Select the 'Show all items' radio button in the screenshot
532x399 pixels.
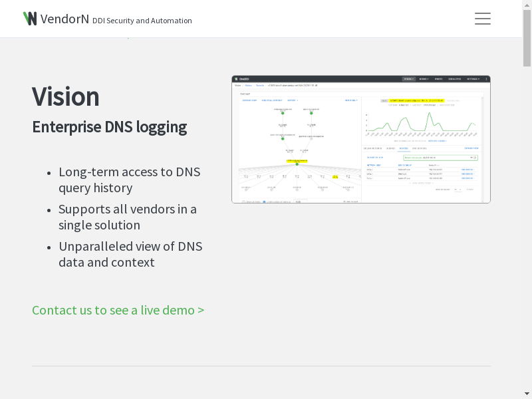tap(243, 201)
